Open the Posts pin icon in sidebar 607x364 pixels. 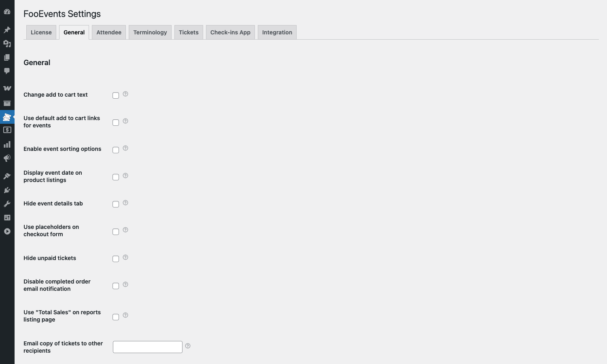tap(7, 30)
